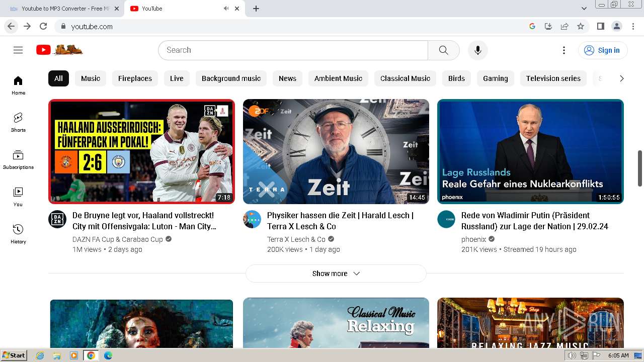The image size is (644, 362).
Task: Reload the page
Action: click(43, 26)
